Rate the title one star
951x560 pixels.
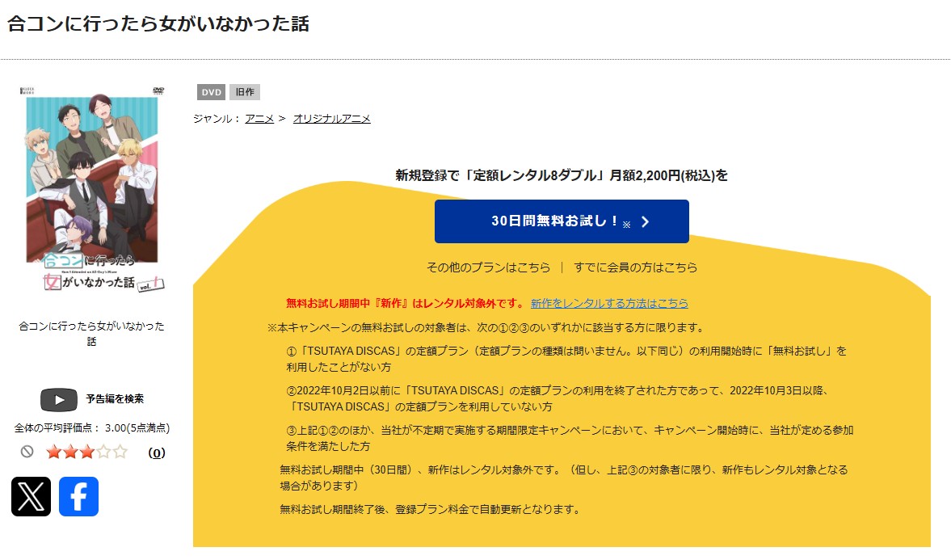(53, 452)
